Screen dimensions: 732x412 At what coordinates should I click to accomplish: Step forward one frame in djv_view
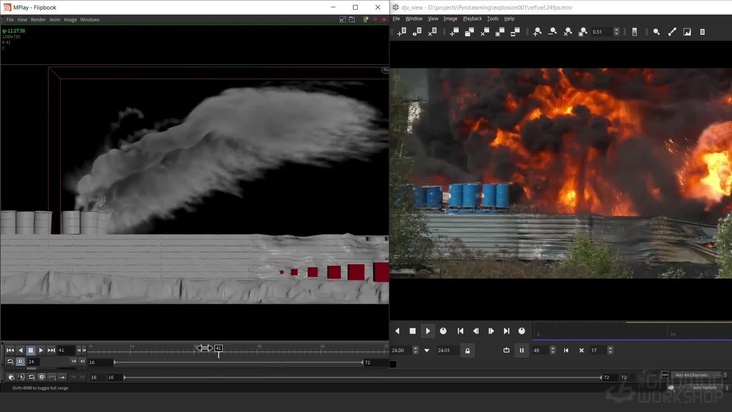pos(491,331)
